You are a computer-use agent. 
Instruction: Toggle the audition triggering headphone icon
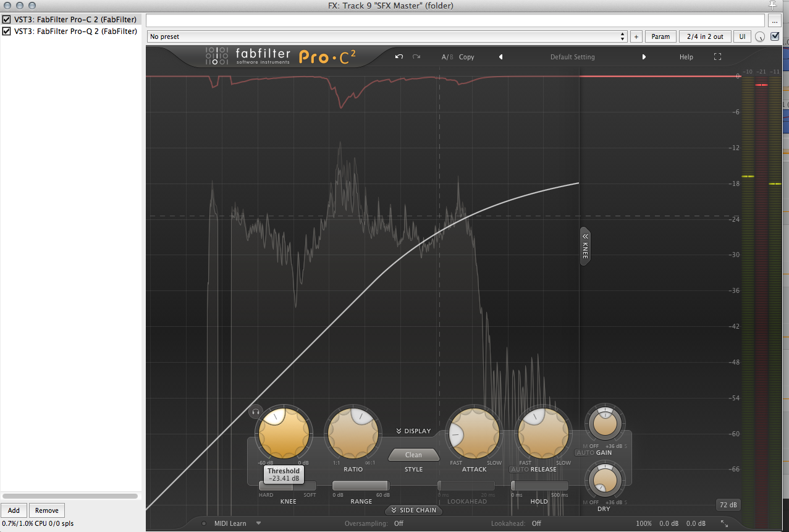click(x=256, y=411)
